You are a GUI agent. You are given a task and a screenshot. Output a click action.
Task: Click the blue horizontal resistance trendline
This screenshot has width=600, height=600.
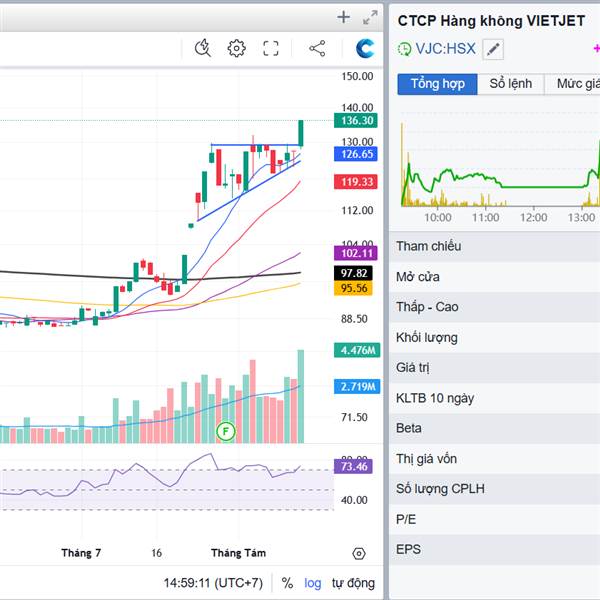tap(254, 145)
